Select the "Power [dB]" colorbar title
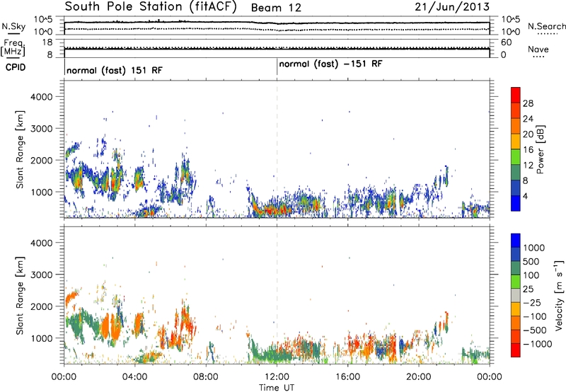This screenshot has width=566, height=392. [541, 149]
